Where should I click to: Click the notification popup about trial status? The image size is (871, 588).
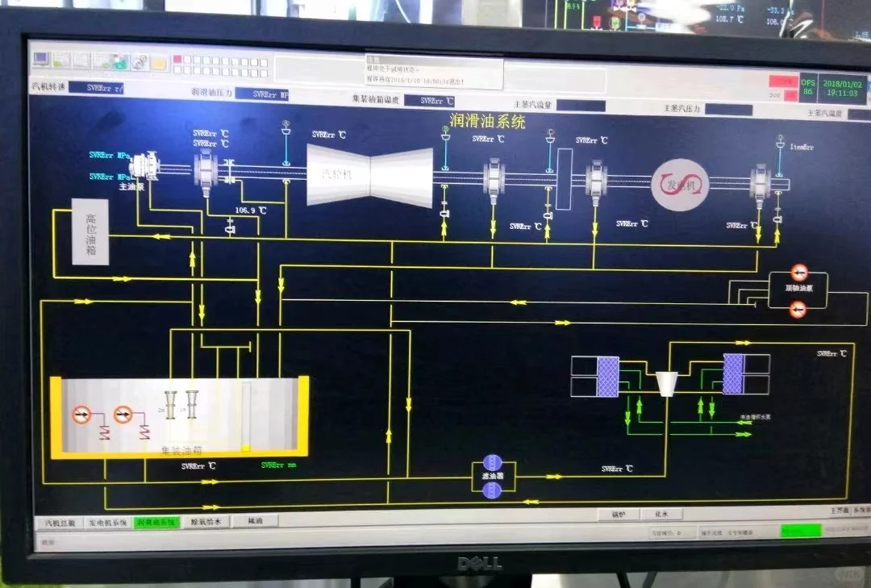435,71
